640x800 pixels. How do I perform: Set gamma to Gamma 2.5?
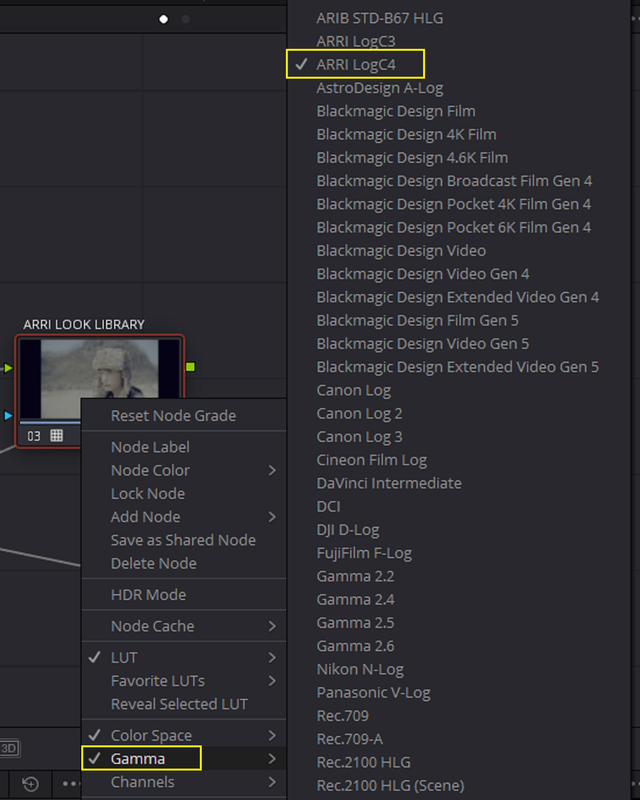(x=355, y=623)
